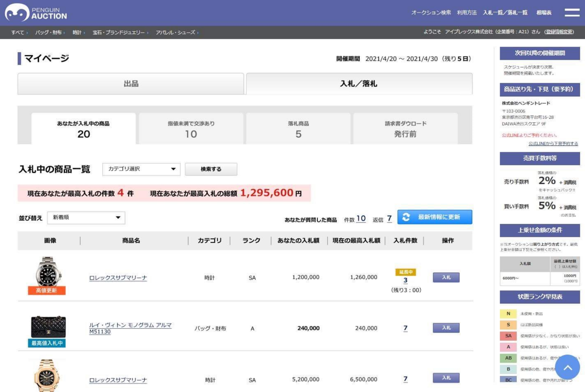
Task: Open 相場表 in top menu
Action: 544,13
